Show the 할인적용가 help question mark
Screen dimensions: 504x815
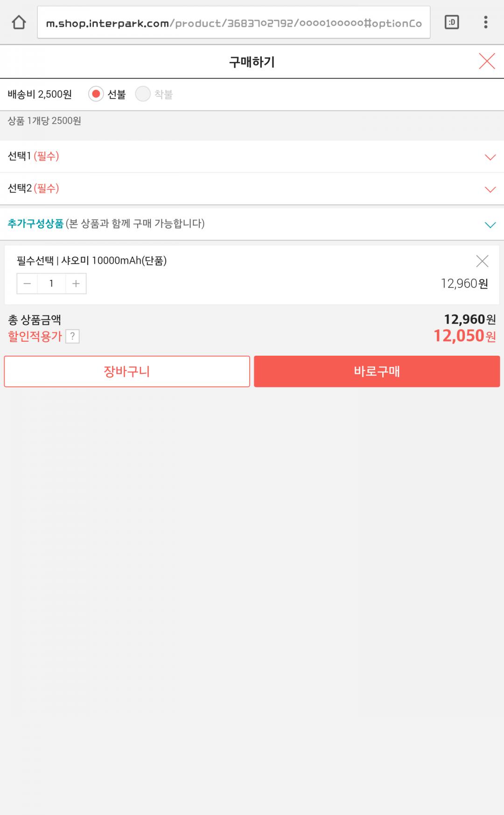click(72, 337)
